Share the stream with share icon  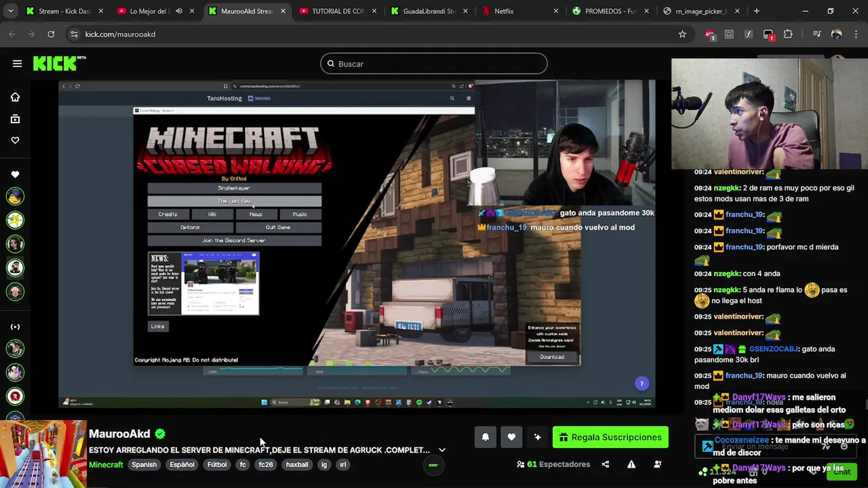pos(606,464)
